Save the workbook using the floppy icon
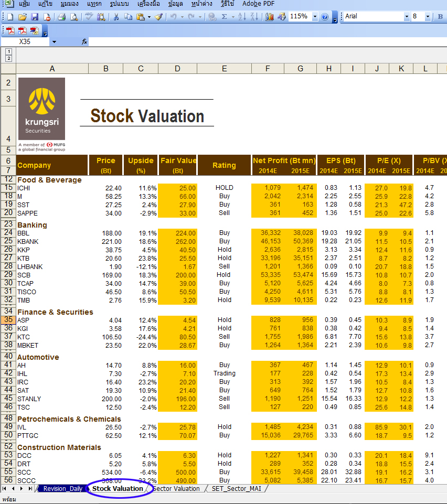The image size is (447, 504). [x=35, y=17]
